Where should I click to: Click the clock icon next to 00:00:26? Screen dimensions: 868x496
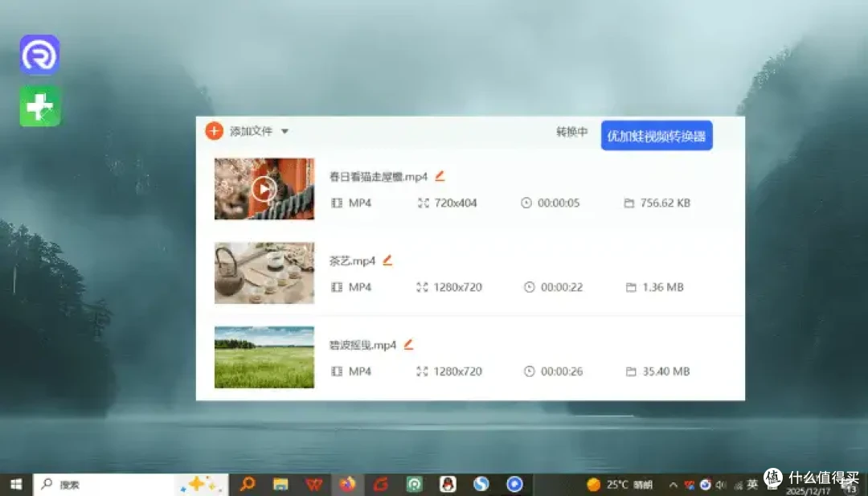529,371
